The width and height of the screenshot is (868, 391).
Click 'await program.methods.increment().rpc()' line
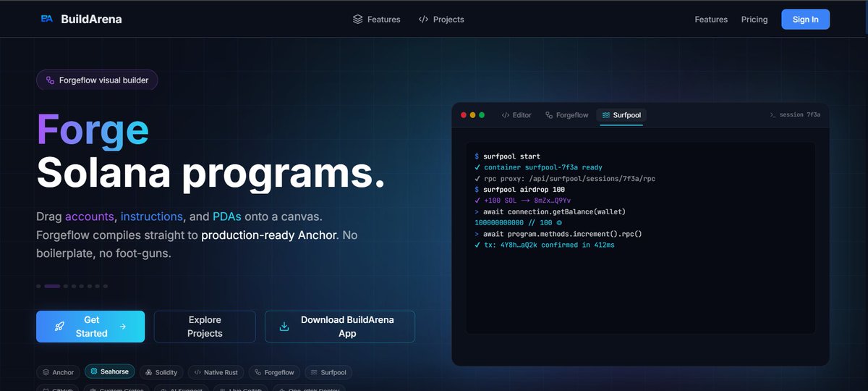tap(558, 234)
